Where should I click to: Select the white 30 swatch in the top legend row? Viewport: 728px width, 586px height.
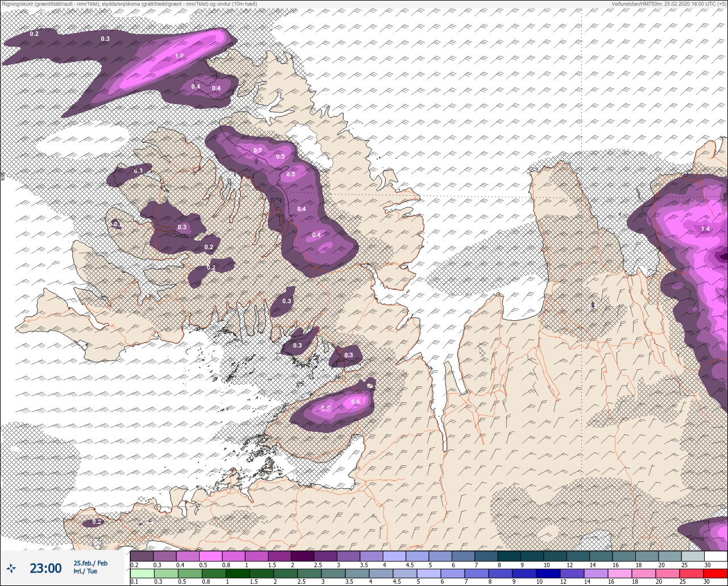click(x=715, y=556)
